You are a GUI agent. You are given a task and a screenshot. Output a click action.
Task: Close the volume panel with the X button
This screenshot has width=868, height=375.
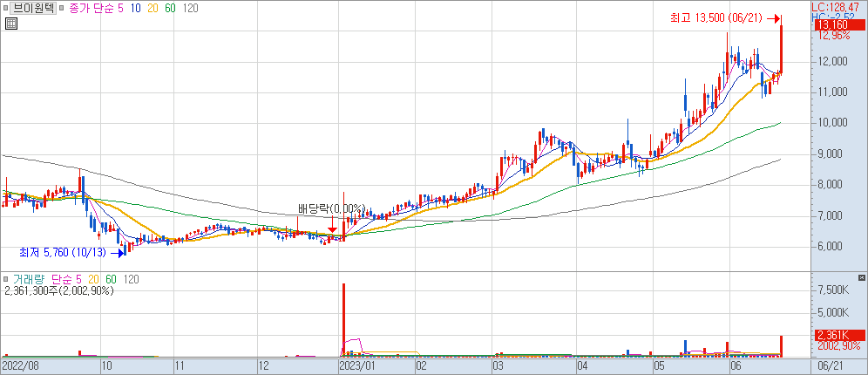tap(861, 277)
